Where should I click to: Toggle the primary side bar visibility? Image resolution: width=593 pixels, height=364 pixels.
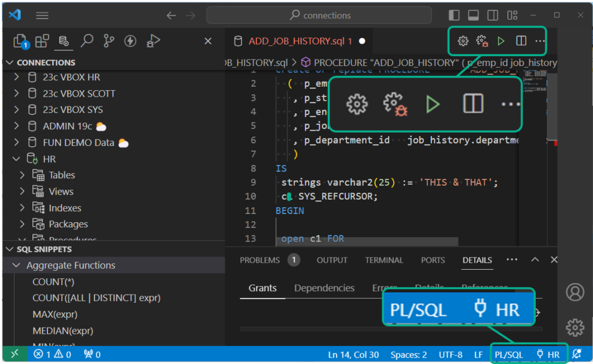point(454,15)
